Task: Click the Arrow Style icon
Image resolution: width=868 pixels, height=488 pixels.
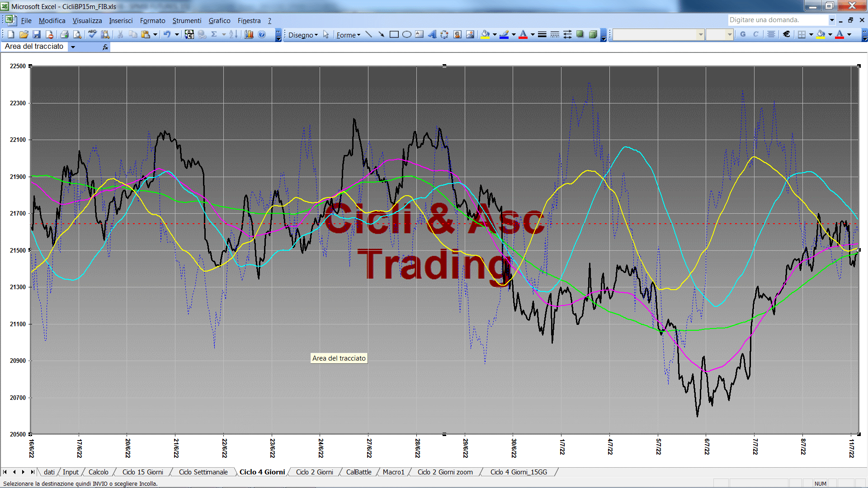Action: tap(567, 34)
